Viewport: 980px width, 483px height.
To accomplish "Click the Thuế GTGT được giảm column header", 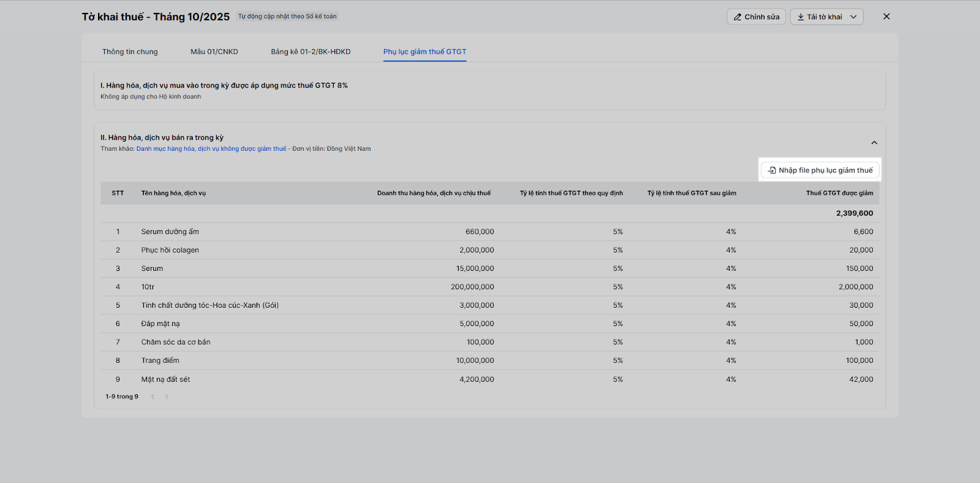I will click(839, 193).
